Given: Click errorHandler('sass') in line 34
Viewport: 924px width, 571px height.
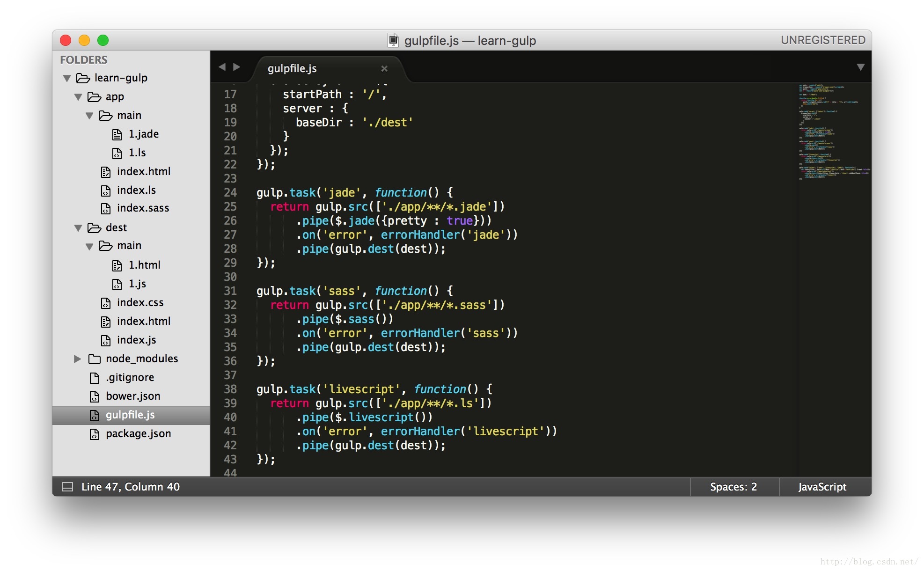Looking at the screenshot, I should pyautogui.click(x=449, y=333).
